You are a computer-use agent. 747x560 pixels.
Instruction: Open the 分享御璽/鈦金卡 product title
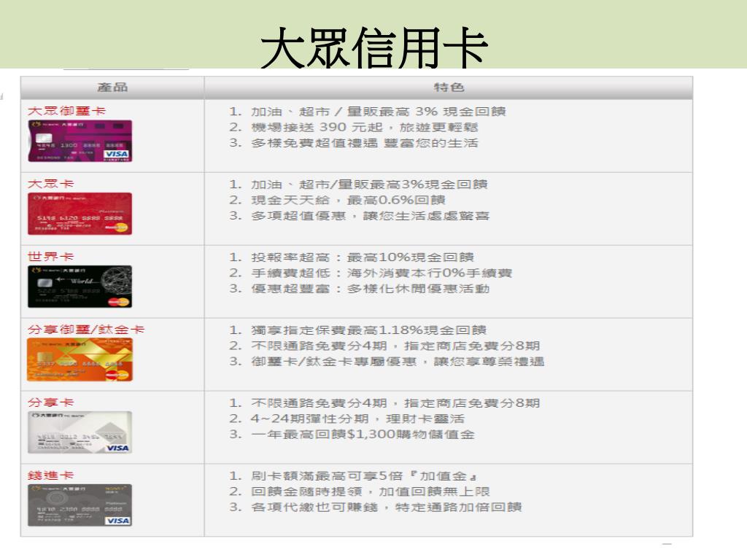(x=86, y=330)
